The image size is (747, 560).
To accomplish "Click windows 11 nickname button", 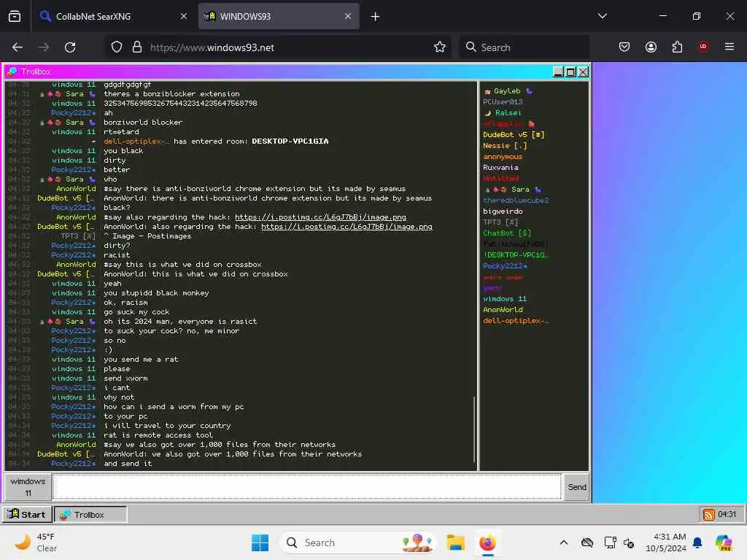I will tap(28, 486).
